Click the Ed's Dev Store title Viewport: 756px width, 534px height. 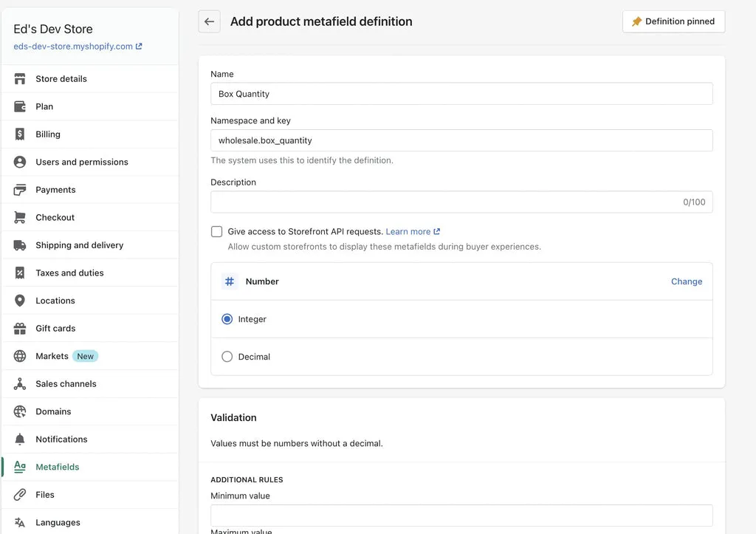53,29
